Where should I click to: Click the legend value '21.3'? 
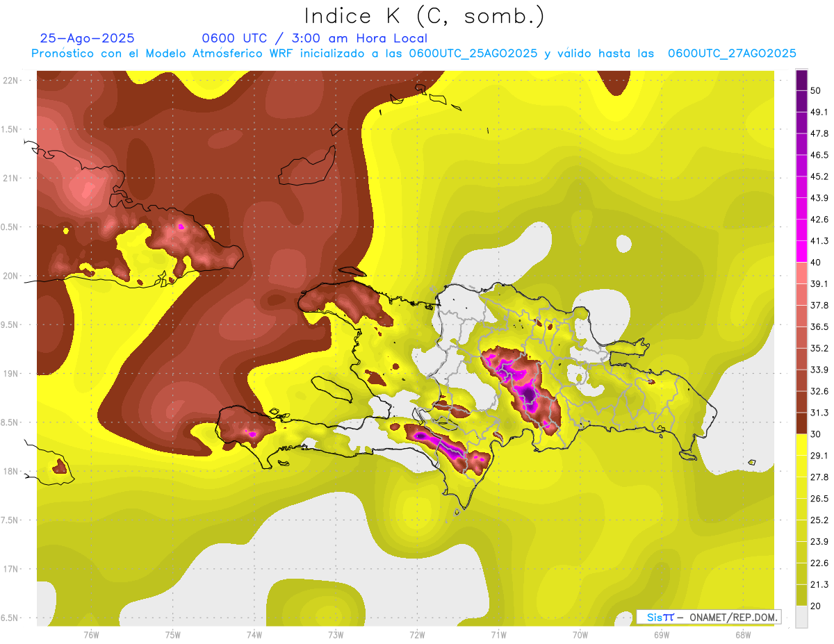tap(819, 584)
